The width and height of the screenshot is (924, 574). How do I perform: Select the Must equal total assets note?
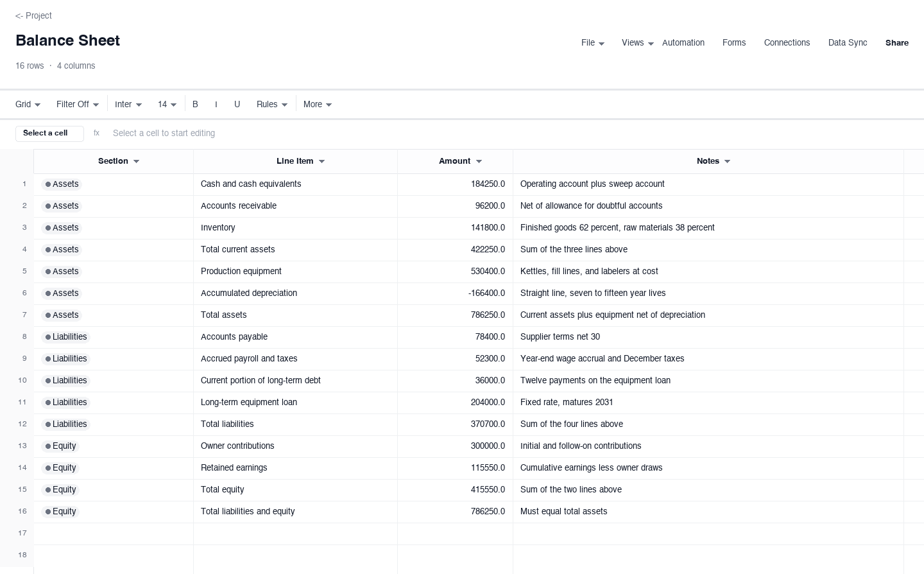click(708, 512)
